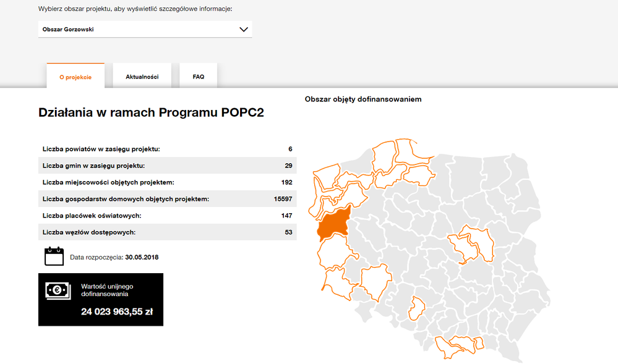Click the Działania w ramach Programu POPC2 heading
The height and width of the screenshot is (364, 618).
[151, 113]
